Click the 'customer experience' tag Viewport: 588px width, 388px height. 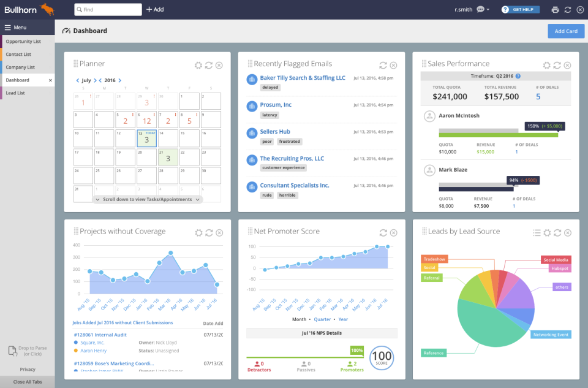tap(284, 168)
